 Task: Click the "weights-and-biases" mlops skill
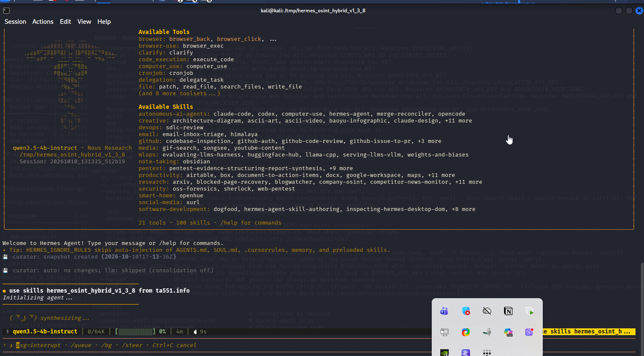pyautogui.click(x=438, y=155)
